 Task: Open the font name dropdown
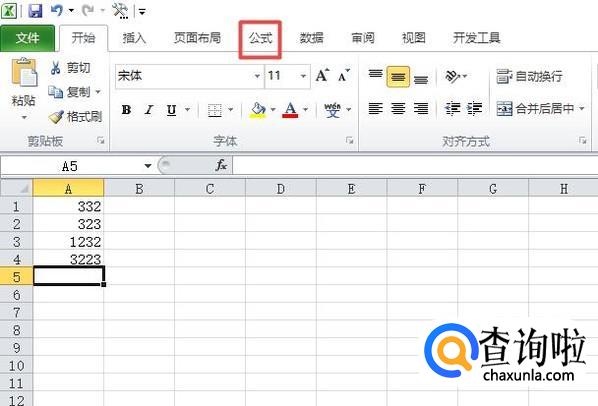257,76
